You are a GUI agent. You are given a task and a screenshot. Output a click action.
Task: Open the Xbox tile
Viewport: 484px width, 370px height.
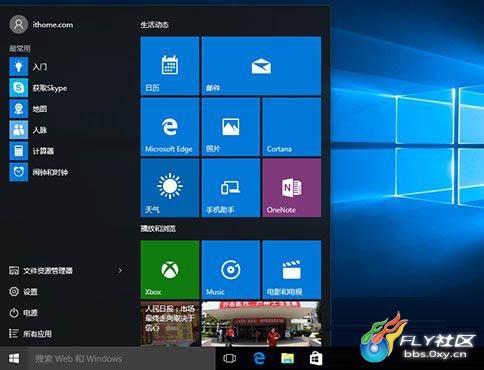(x=170, y=269)
